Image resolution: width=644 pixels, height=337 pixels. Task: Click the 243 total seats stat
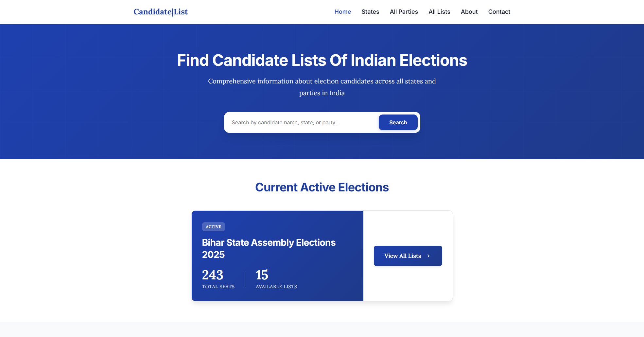click(212, 275)
